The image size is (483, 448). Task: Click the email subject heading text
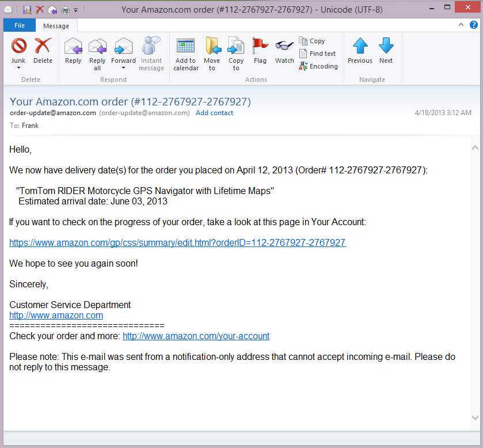(x=130, y=102)
